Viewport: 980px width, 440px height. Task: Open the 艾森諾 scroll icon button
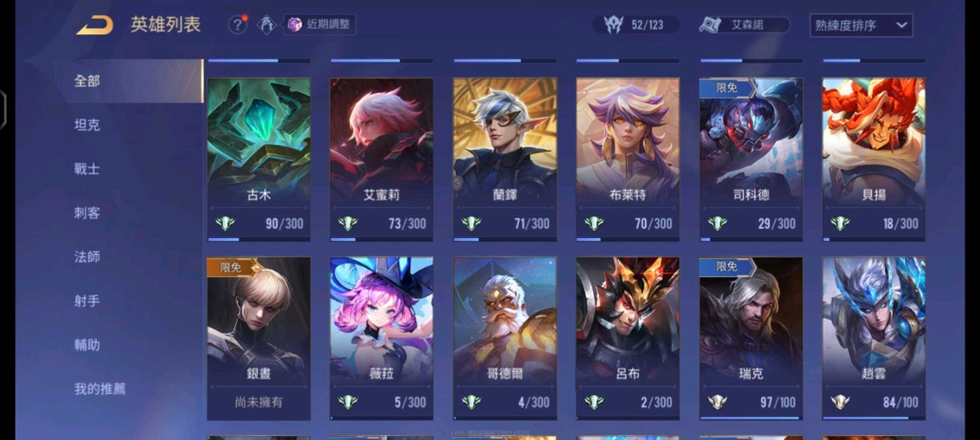click(745, 25)
